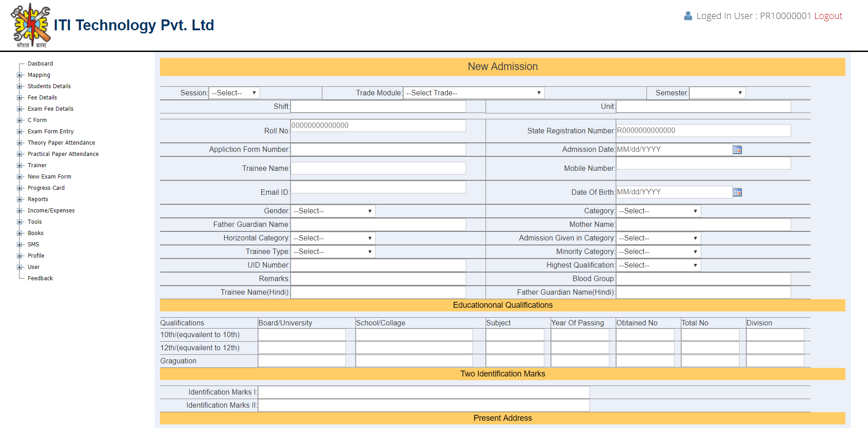Click the logged-in user profile icon

(688, 16)
